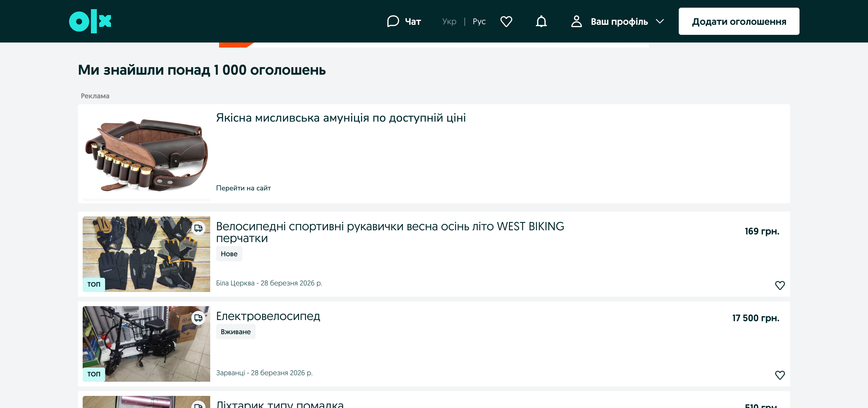This screenshot has height=408, width=868.
Task: Click the OLX logo
Action: coord(90,21)
